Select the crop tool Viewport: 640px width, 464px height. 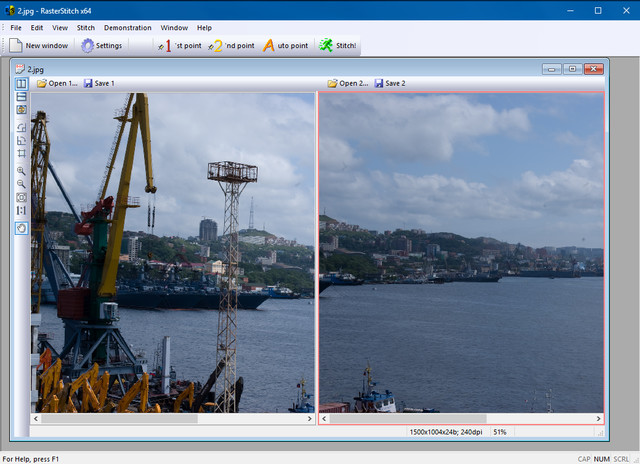point(21,154)
